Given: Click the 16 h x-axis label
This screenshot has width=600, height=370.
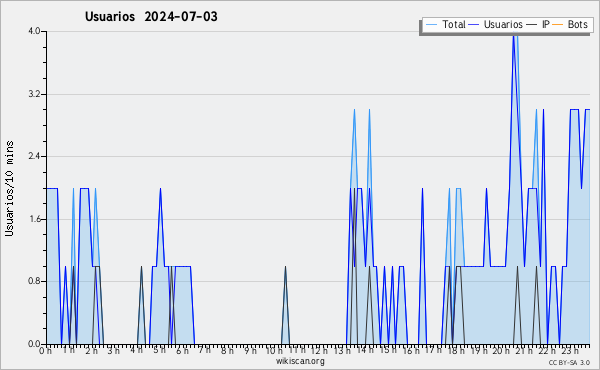Looking at the screenshot, I should (x=411, y=351).
